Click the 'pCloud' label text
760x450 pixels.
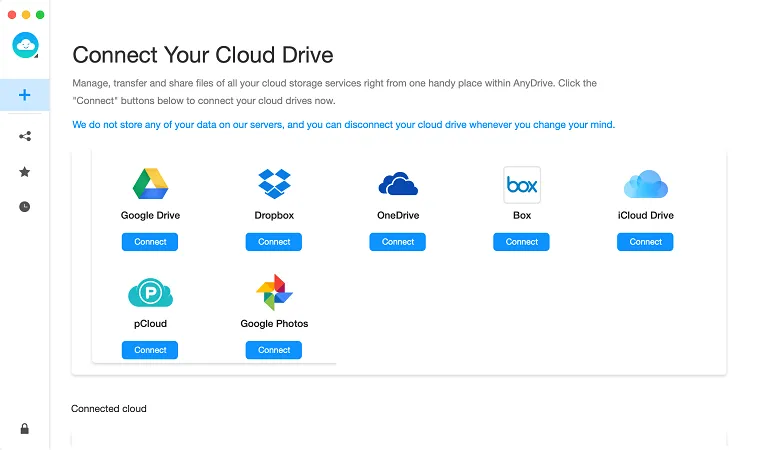[x=150, y=323]
